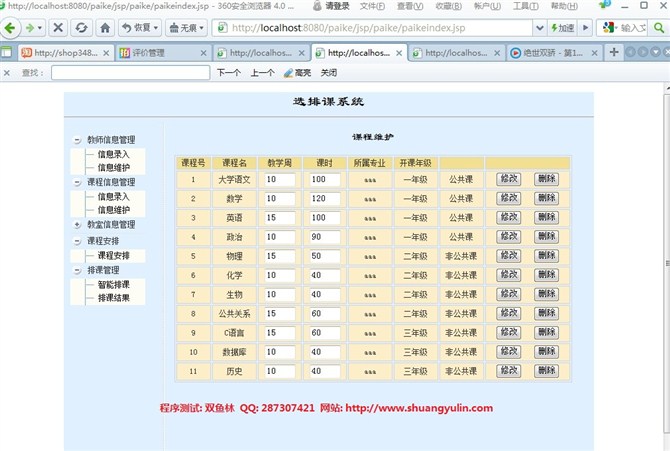Open the 恢复 restore dropdown
Image resolution: width=670 pixels, height=451 pixels.
pyautogui.click(x=140, y=28)
